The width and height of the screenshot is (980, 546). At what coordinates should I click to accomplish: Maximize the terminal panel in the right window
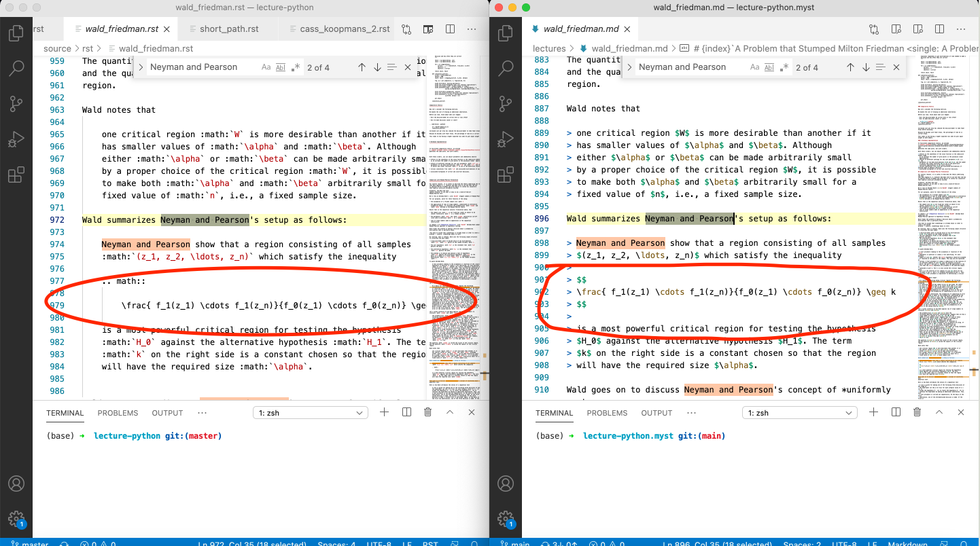(x=939, y=412)
